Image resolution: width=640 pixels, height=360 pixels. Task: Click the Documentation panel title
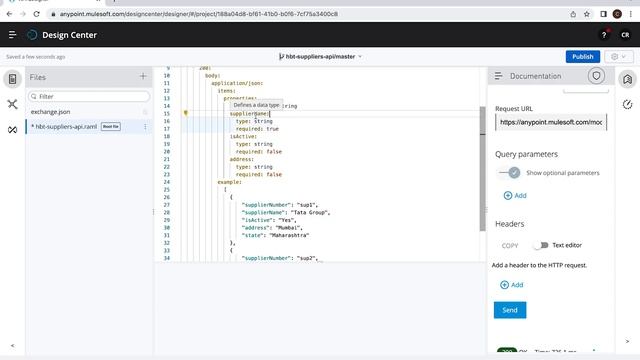[536, 76]
